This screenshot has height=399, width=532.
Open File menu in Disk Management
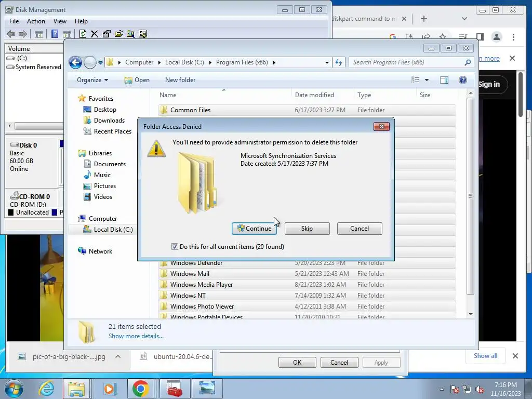14,21
